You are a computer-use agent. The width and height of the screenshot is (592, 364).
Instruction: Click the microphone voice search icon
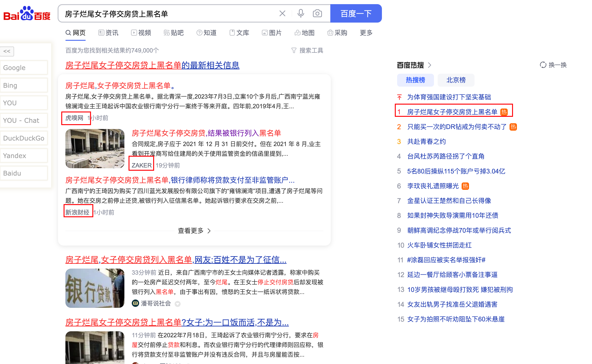point(301,14)
